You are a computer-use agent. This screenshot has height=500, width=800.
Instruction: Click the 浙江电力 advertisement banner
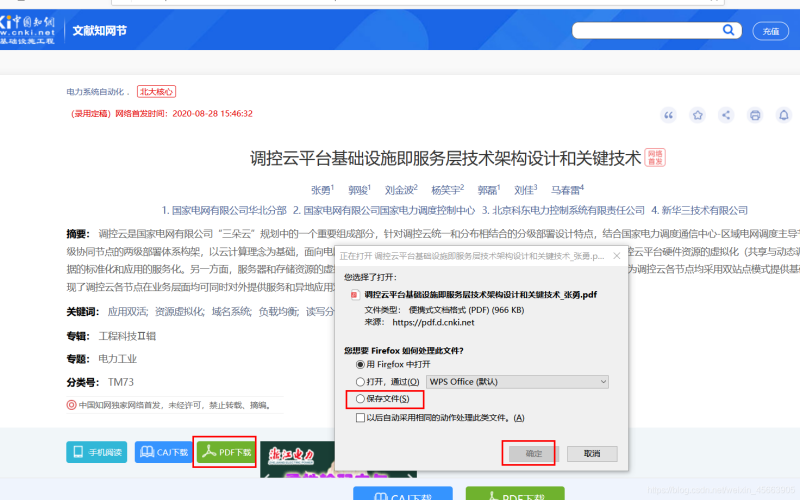[x=297, y=460]
